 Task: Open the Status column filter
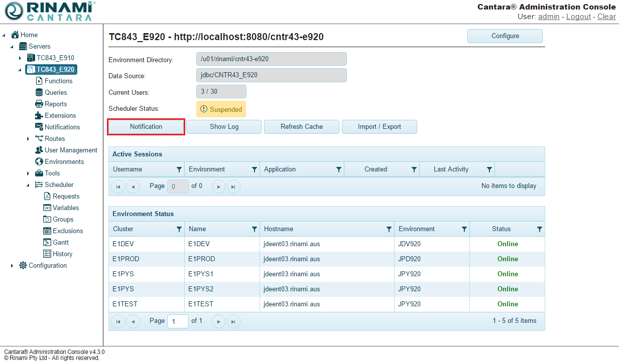pos(540,229)
